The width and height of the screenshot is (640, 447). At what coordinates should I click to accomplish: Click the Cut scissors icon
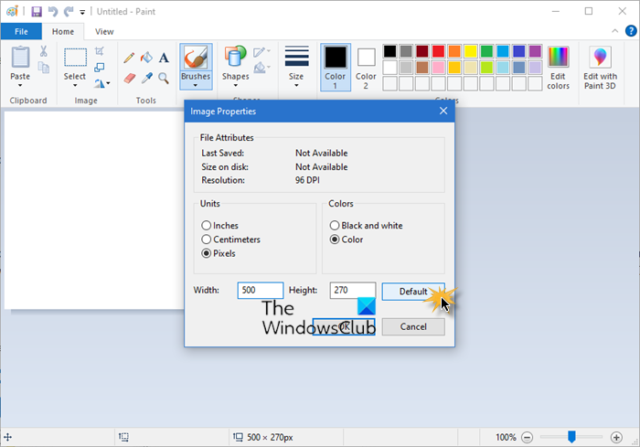(43, 51)
